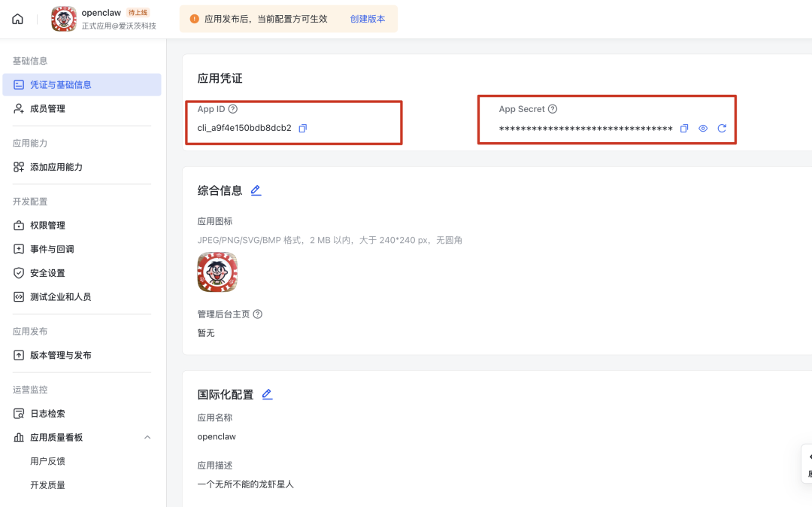View the 管理后台主页 help icon
This screenshot has width=812, height=507.
(257, 314)
